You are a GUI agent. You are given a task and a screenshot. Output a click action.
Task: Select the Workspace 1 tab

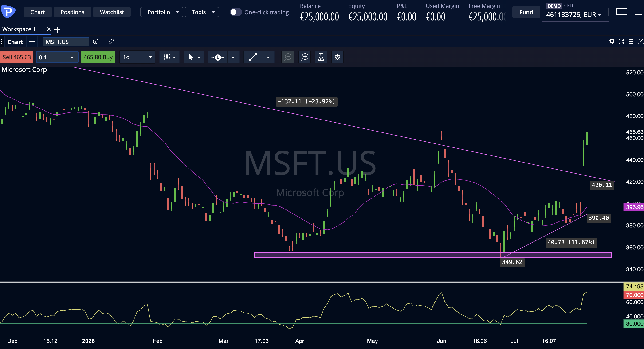[19, 29]
